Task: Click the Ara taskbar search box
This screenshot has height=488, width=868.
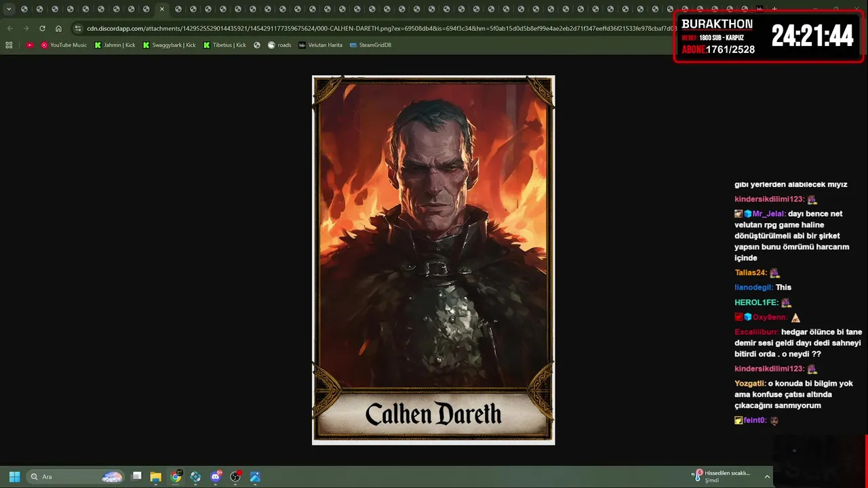Action: 76,476
